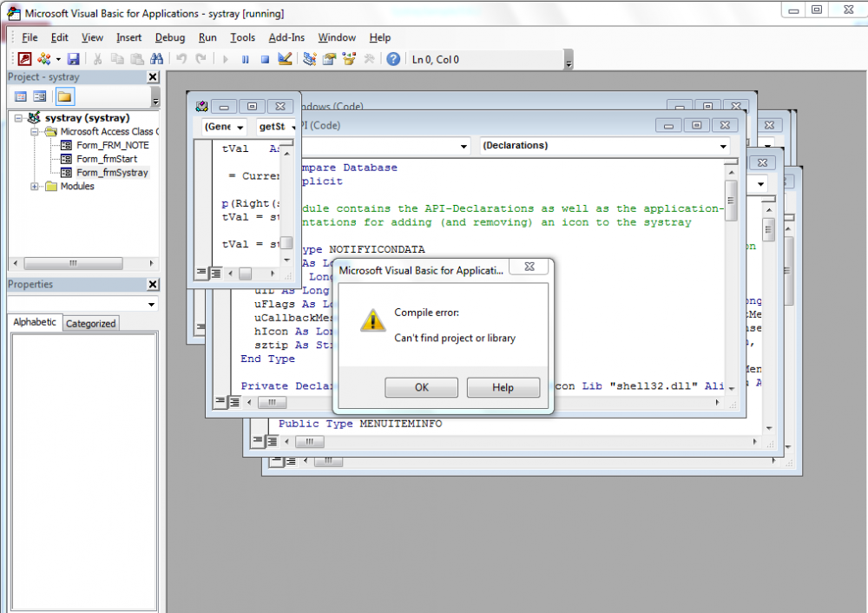Click Help in the Compile error dialog
This screenshot has height=613, width=868.
503,387
